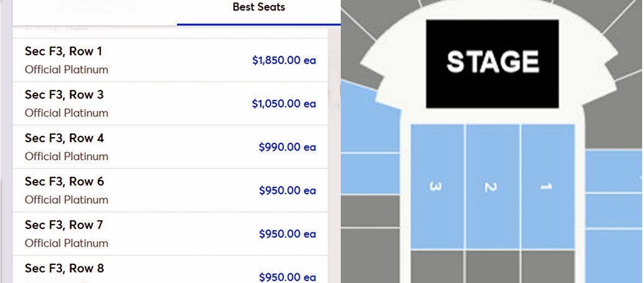Select Sec F3, Row 3 listing

click(x=170, y=104)
